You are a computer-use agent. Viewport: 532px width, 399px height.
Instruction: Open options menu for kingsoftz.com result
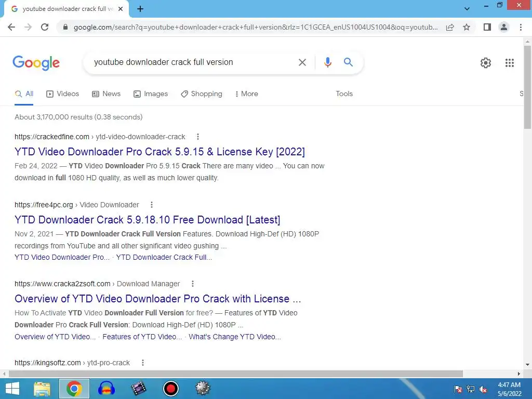point(143,363)
